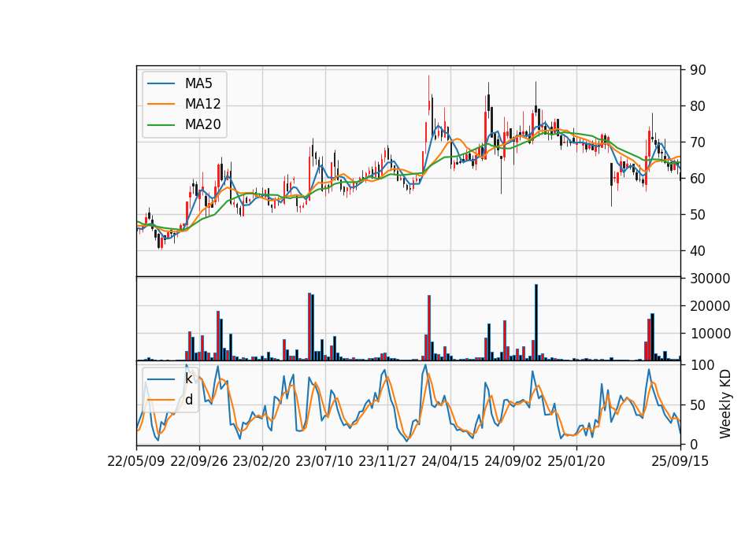Click the Weekly KD axis label
The image size is (756, 543).
point(724,404)
